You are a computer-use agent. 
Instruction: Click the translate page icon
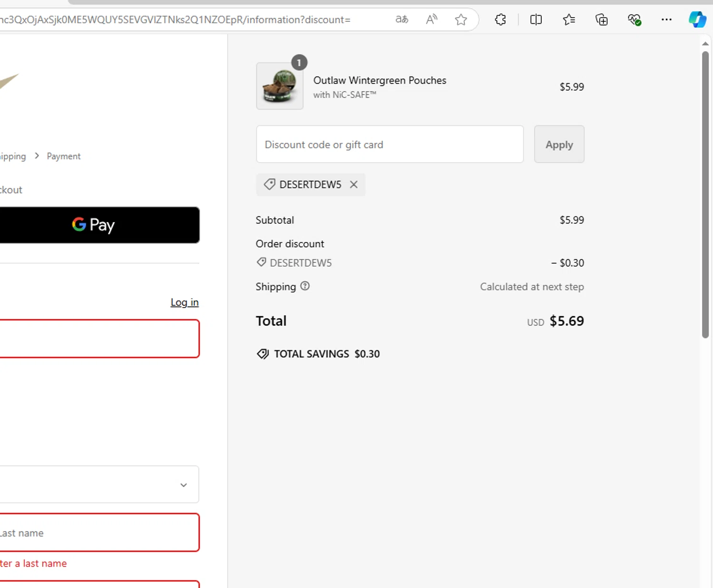click(x=402, y=19)
